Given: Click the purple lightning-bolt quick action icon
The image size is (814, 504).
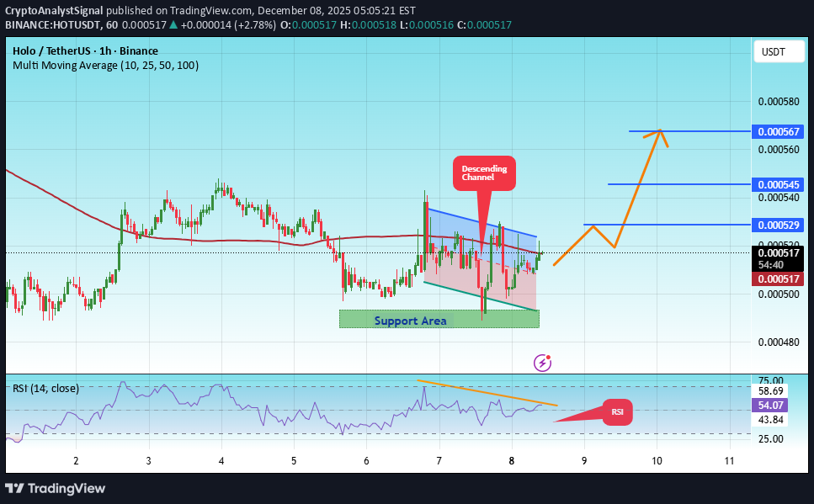Looking at the screenshot, I should (542, 362).
